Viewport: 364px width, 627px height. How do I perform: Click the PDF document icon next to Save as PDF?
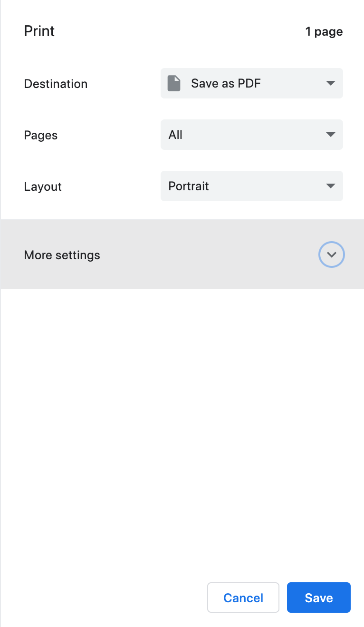174,83
